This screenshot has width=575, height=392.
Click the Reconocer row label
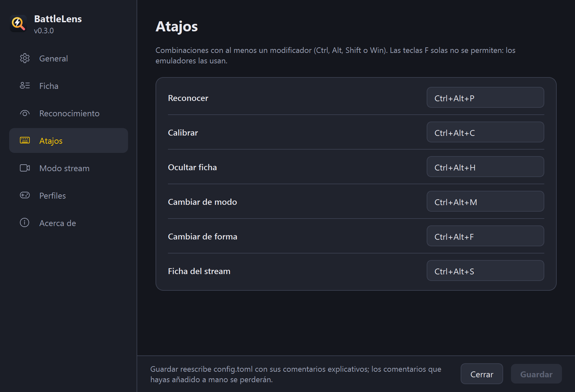188,98
